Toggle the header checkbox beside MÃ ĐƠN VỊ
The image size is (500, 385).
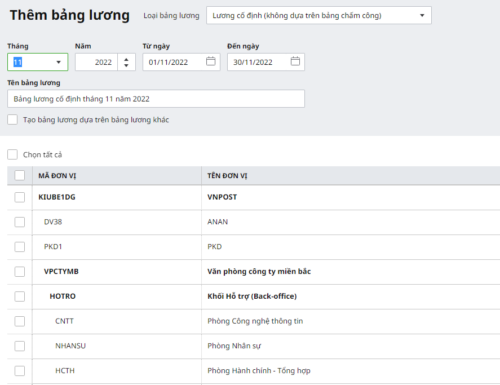click(20, 175)
